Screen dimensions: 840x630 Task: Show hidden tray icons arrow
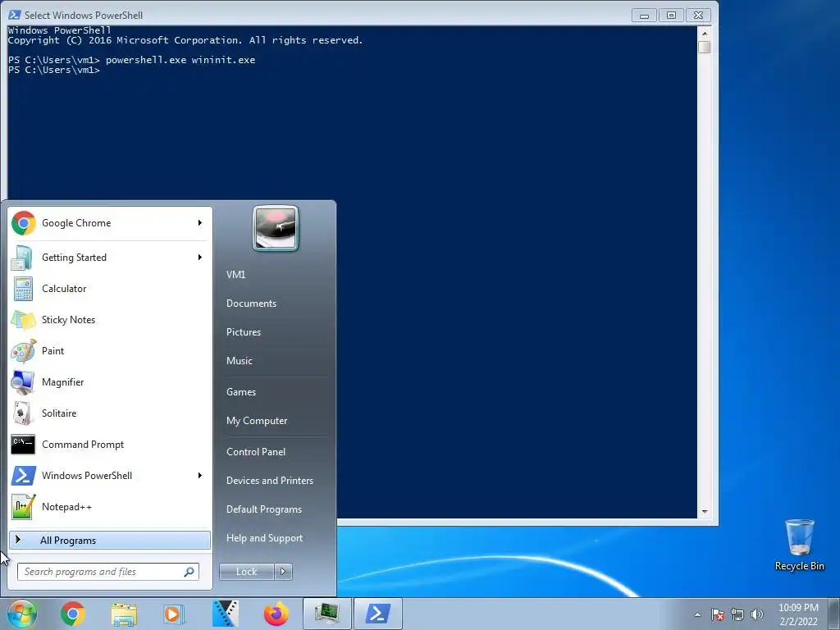click(x=697, y=614)
